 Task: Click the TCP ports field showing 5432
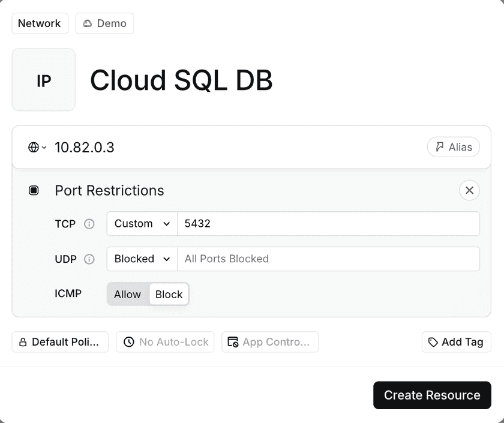tap(328, 224)
